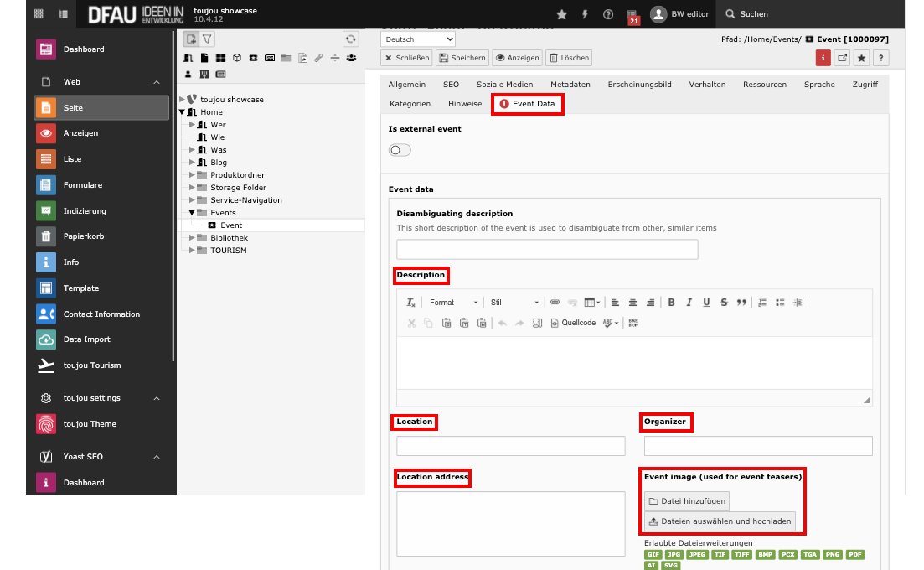The height and width of the screenshot is (570, 924).
Task: Open the Kategorien tab
Action: (x=410, y=104)
